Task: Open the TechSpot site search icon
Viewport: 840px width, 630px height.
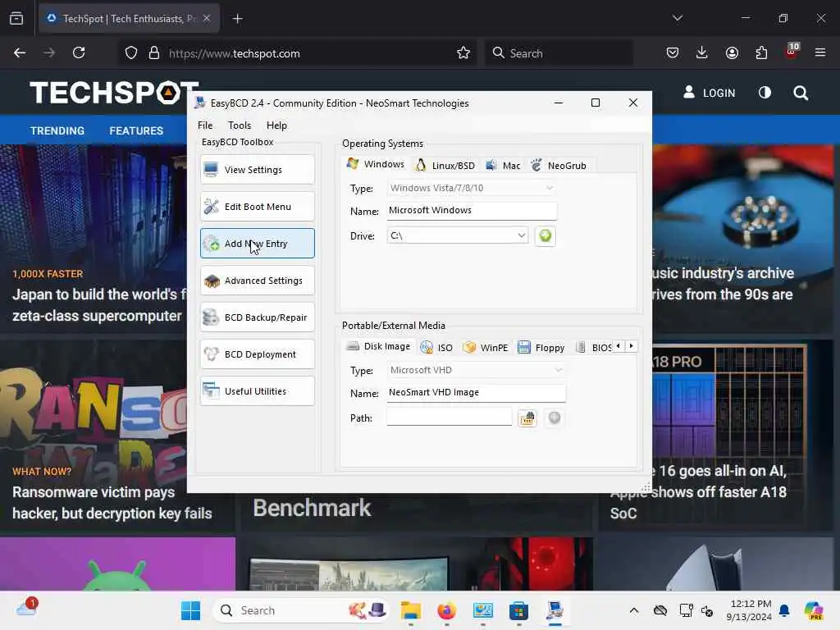Action: click(x=801, y=94)
